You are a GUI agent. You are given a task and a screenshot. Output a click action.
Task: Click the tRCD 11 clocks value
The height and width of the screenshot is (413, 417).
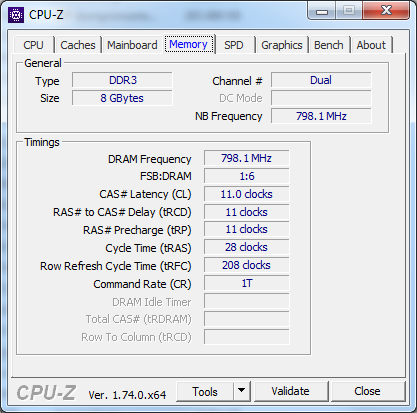tap(247, 212)
